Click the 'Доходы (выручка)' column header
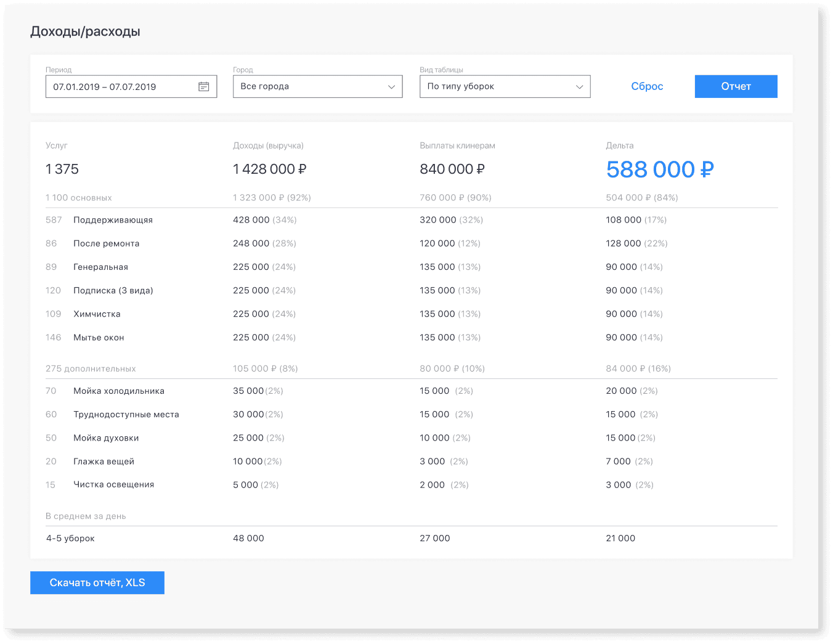This screenshot has height=644, width=833. 268,146
